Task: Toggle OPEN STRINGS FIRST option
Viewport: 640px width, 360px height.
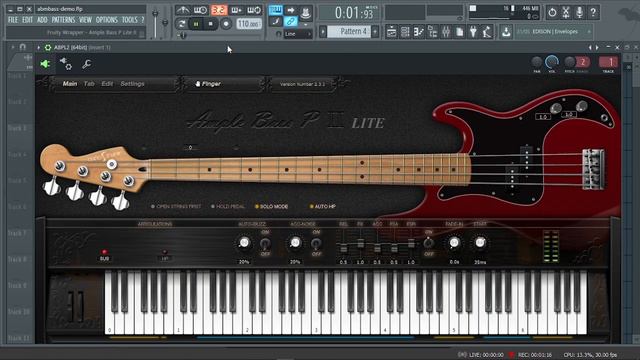Action: (x=176, y=207)
